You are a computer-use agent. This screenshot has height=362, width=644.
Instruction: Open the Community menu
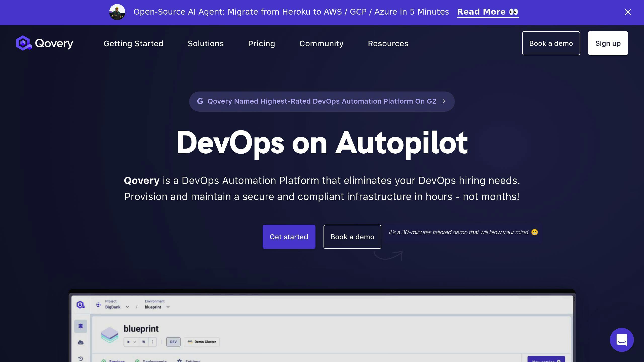pos(321,43)
